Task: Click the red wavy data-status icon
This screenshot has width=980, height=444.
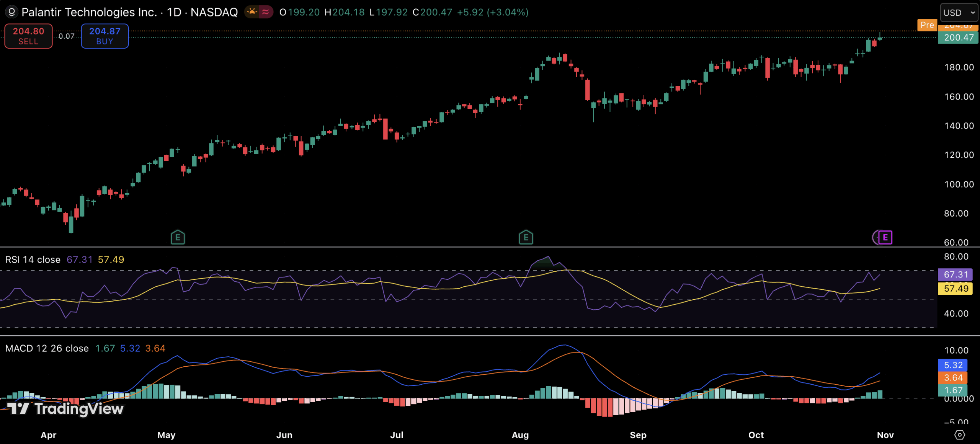Action: 266,12
